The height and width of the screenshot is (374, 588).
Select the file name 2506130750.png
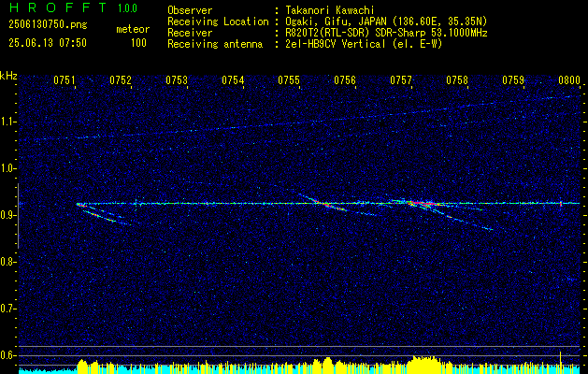[48, 25]
